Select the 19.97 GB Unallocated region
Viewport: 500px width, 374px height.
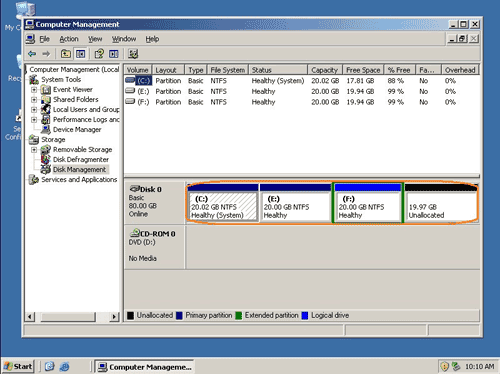(x=441, y=203)
